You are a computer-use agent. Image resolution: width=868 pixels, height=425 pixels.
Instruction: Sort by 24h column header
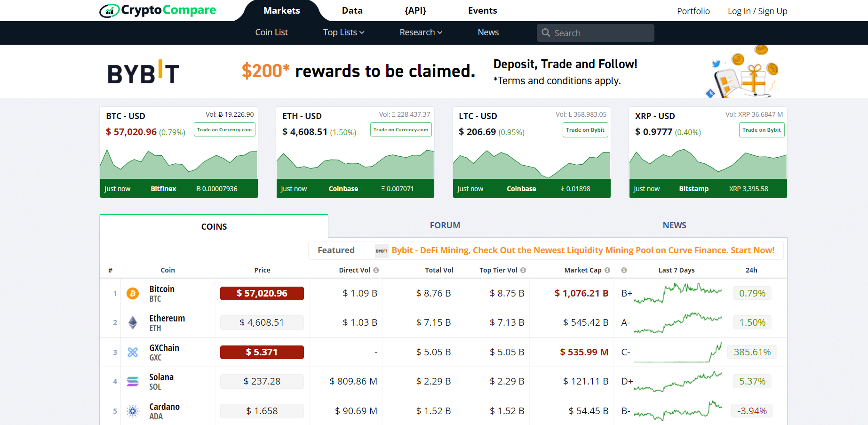coord(751,270)
